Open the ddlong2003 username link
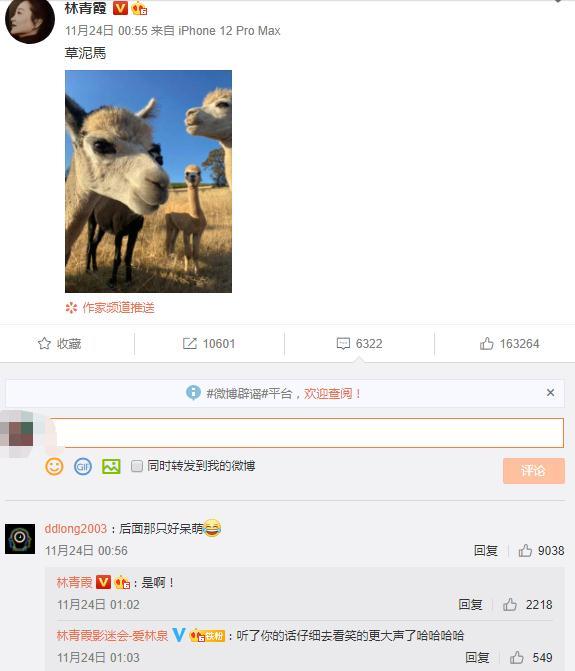 tap(75, 529)
